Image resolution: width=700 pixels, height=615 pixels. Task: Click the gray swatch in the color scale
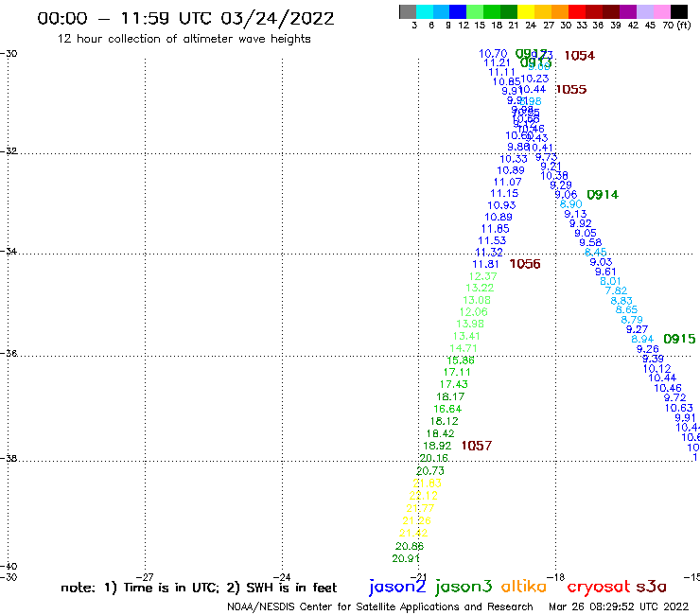click(408, 11)
